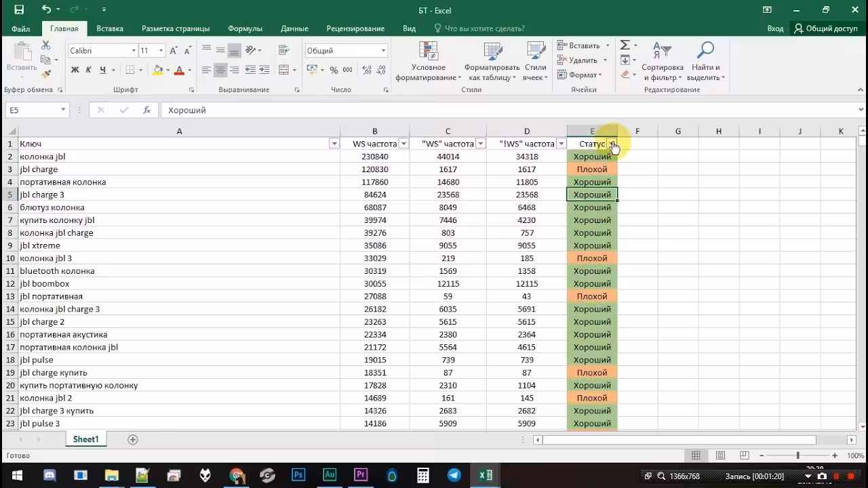
Task: Click the increase font size icon
Action: 174,51
